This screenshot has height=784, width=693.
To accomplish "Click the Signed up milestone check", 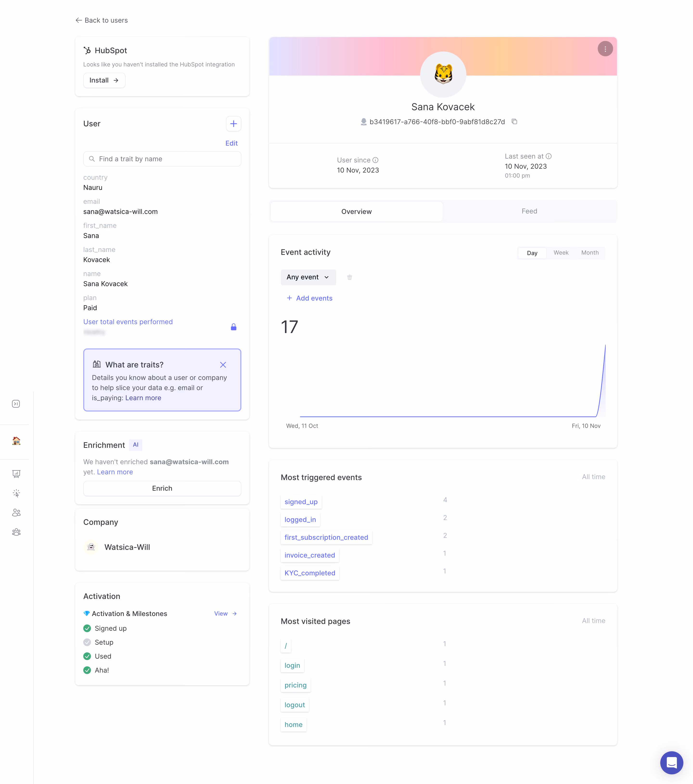I will (87, 628).
